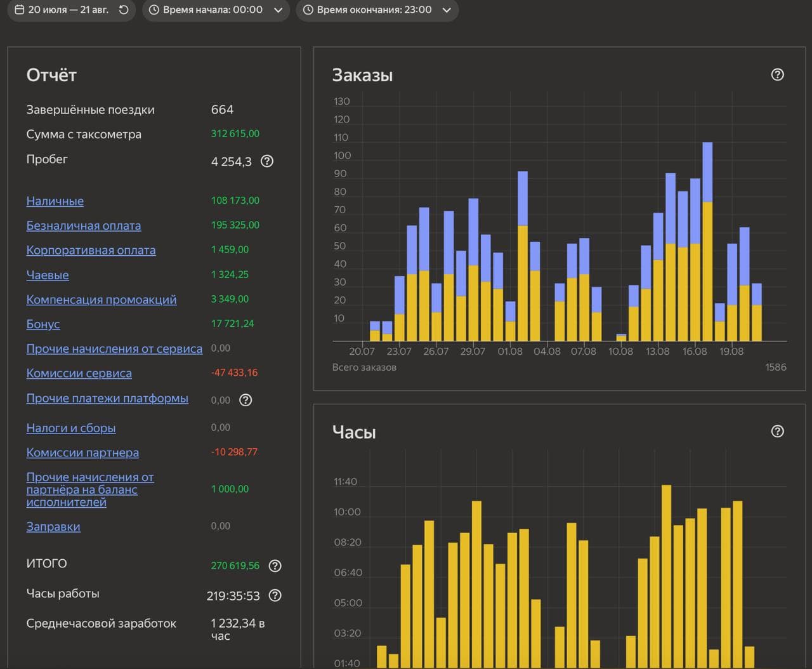Click the help icon in the Заказы chart
The height and width of the screenshot is (669, 812).
777,75
